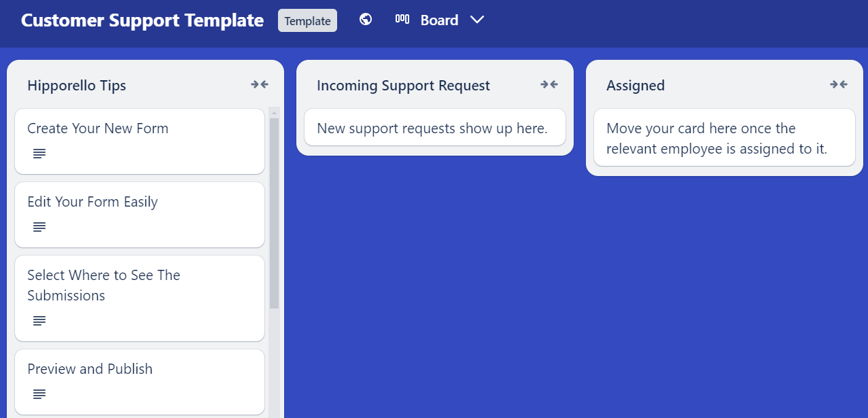
Task: Click description icon on Edit Your Form Easily
Action: pos(39,228)
